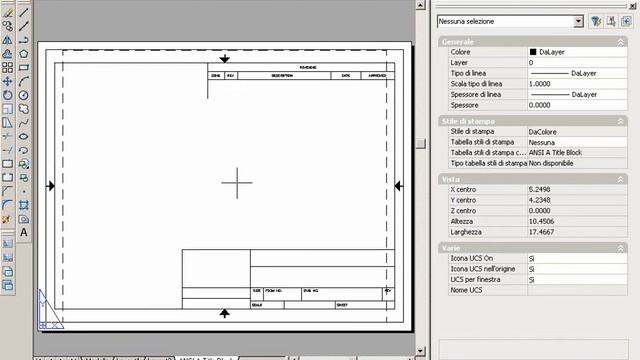Open the 'Nessuna selezione' dropdown
640x360 pixels.
pos(510,21)
